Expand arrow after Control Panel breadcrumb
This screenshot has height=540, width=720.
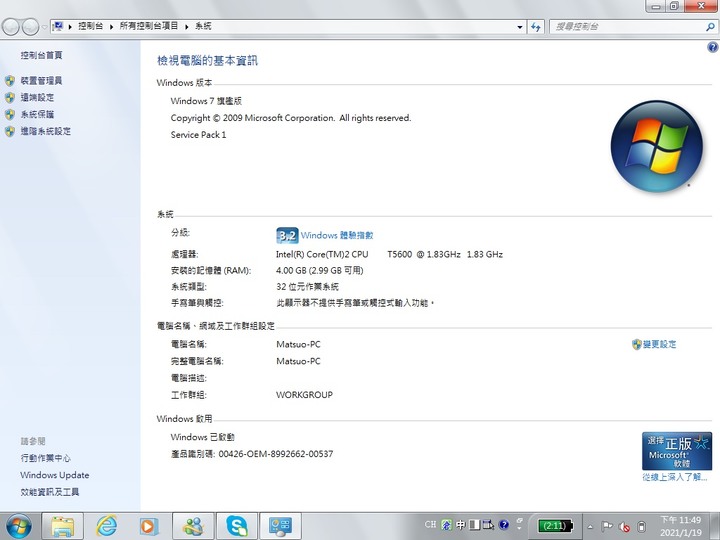111,27
